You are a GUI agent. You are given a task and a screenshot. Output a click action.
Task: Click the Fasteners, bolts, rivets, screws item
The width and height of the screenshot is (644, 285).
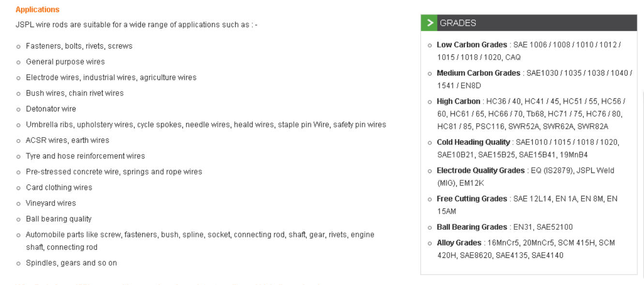click(x=79, y=46)
